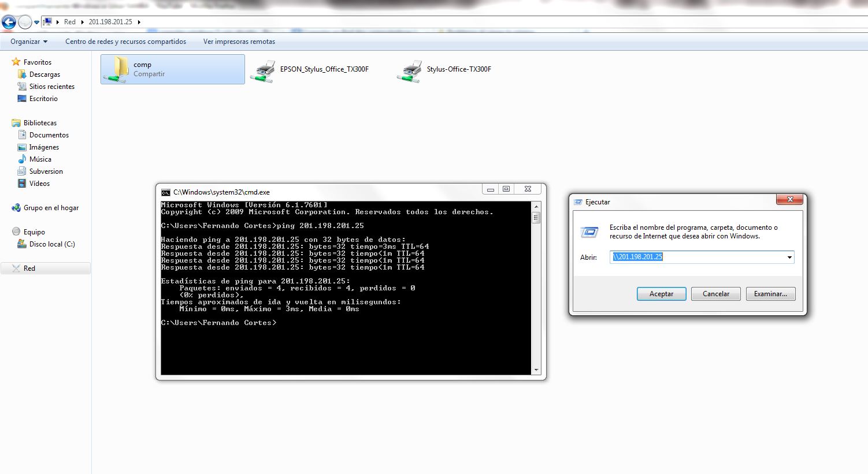Expand the Red breadcrumb arrow in address bar

(x=81, y=22)
